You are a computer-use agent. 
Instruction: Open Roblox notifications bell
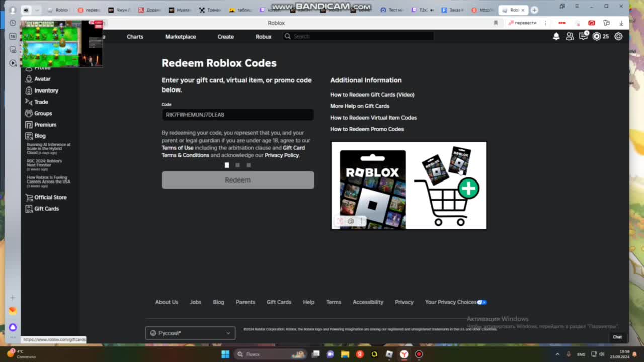pyautogui.click(x=556, y=36)
